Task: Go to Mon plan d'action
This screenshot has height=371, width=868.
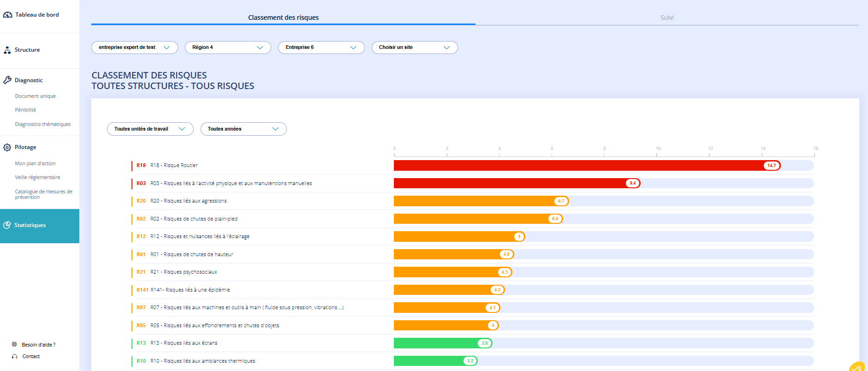Action: (35, 163)
